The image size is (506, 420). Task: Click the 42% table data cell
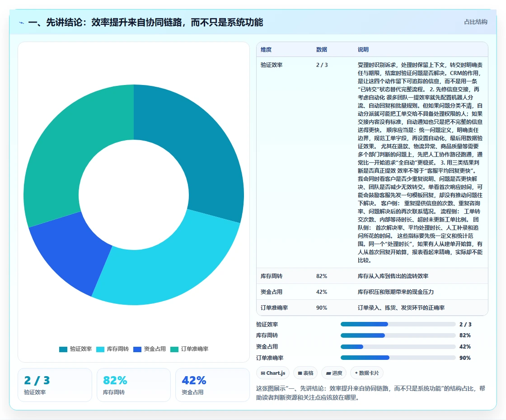click(x=321, y=292)
